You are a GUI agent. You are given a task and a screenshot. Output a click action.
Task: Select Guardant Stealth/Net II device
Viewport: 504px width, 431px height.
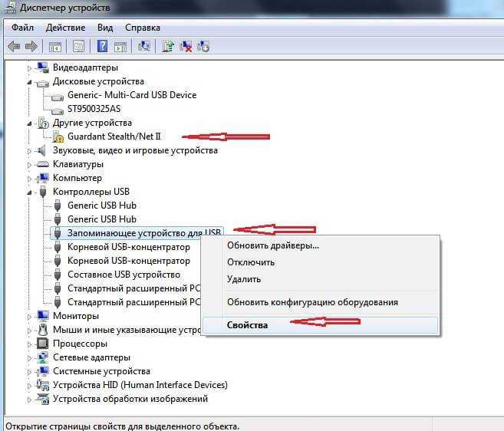[x=114, y=137]
